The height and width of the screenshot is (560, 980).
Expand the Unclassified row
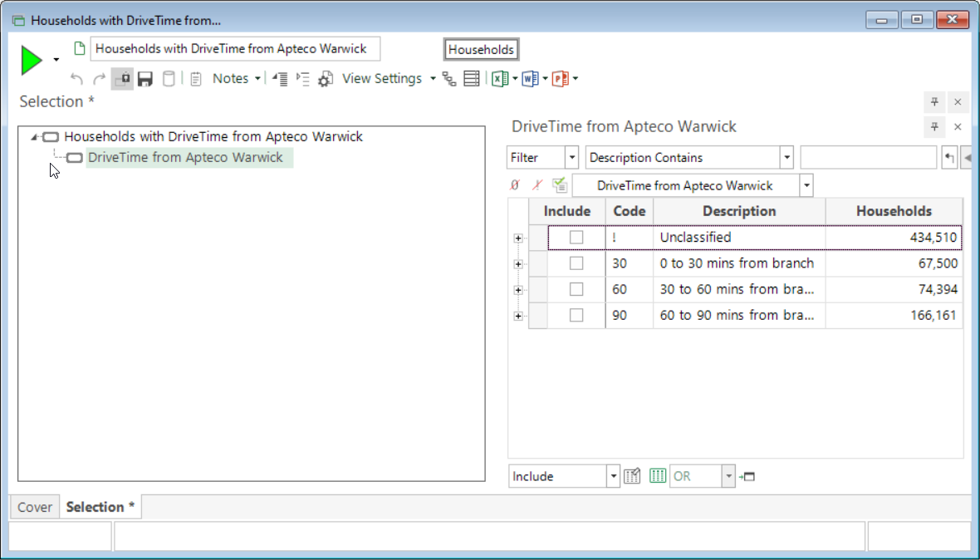coord(518,238)
